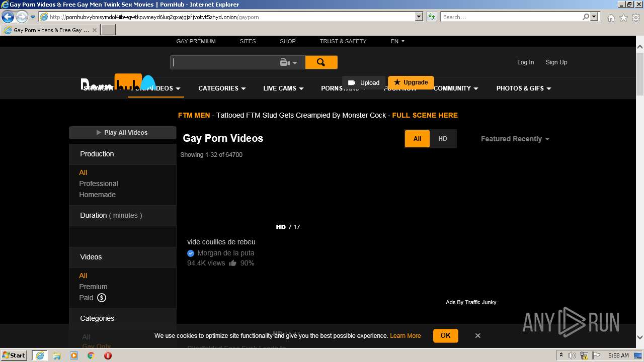The height and width of the screenshot is (362, 644).
Task: Open the EN language dropdown
Action: (x=397, y=41)
